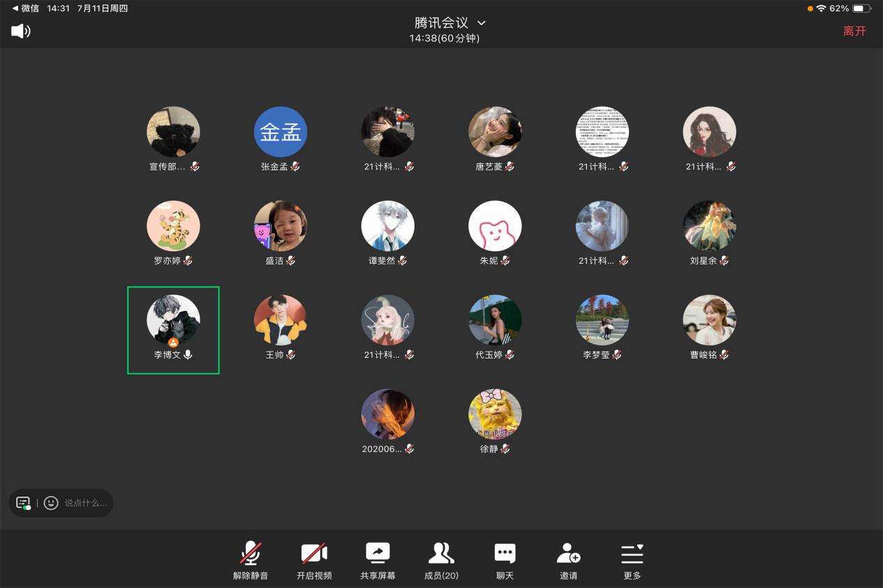
Task: Click the emoji smiley icon
Action: [x=51, y=503]
